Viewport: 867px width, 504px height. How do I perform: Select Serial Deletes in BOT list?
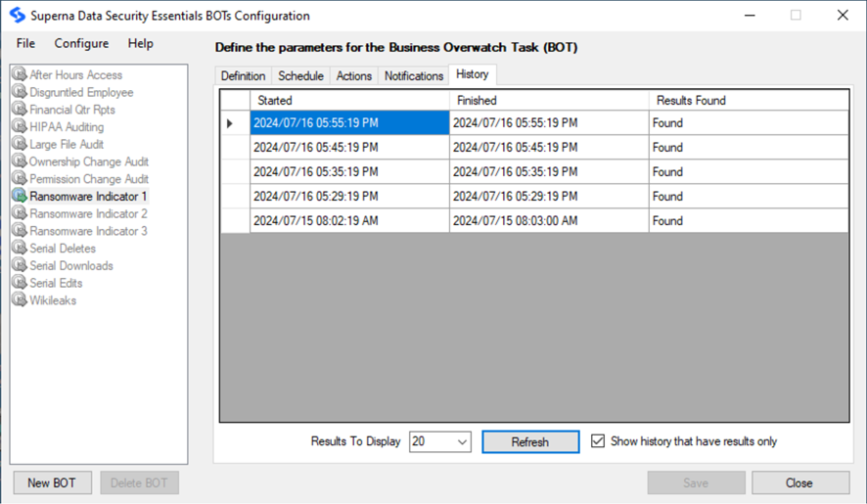coord(63,249)
